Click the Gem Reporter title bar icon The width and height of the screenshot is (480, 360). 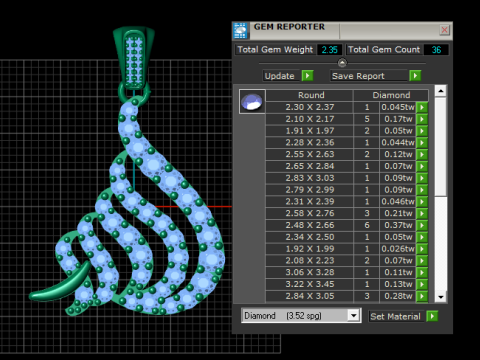240,31
